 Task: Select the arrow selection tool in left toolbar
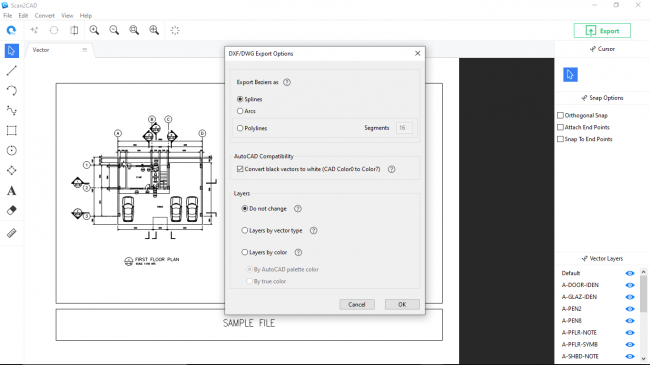(x=12, y=51)
